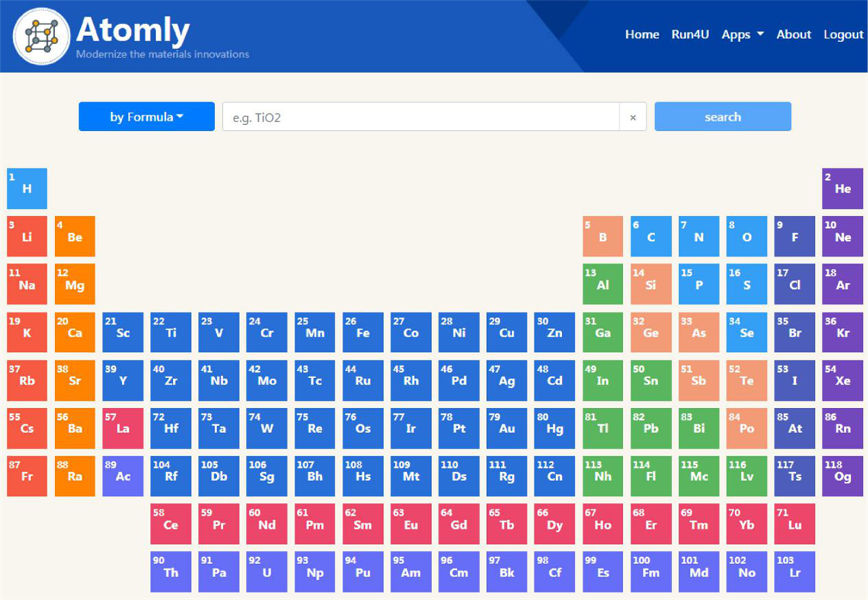Open the Home page from navigation

641,35
